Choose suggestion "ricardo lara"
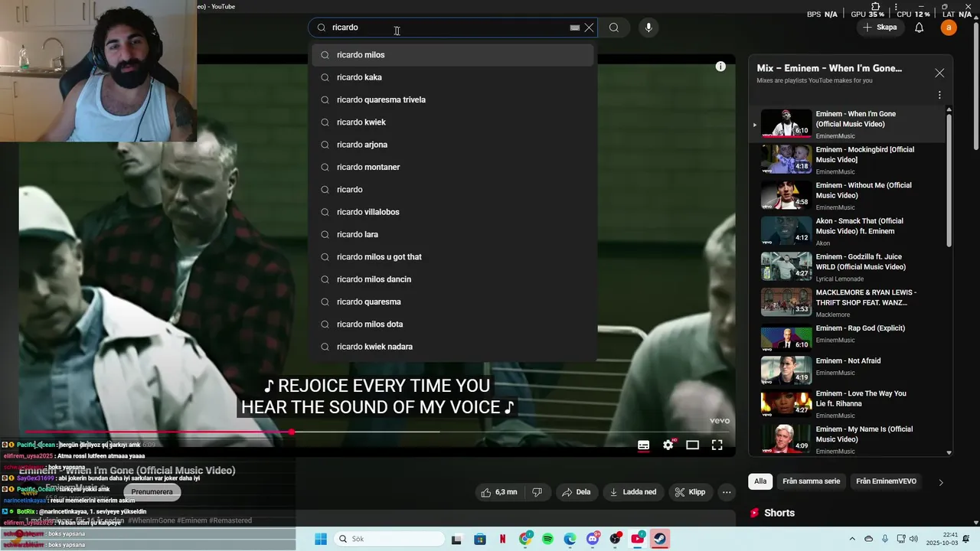Image resolution: width=980 pixels, height=551 pixels. click(x=452, y=234)
